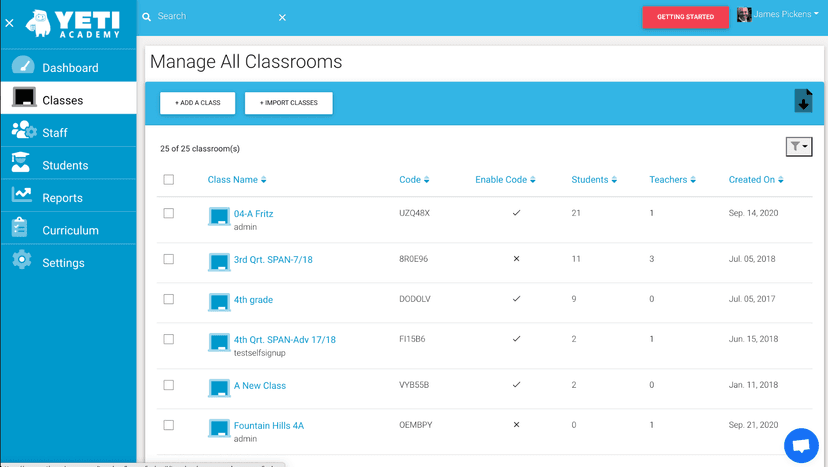This screenshot has height=467, width=828.
Task: Click the Classes blackboard icon in sidebar
Action: [x=24, y=98]
